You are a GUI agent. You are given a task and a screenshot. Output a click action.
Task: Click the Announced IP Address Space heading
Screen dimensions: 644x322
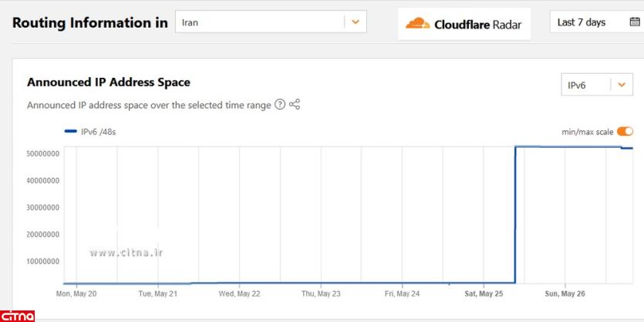click(108, 82)
